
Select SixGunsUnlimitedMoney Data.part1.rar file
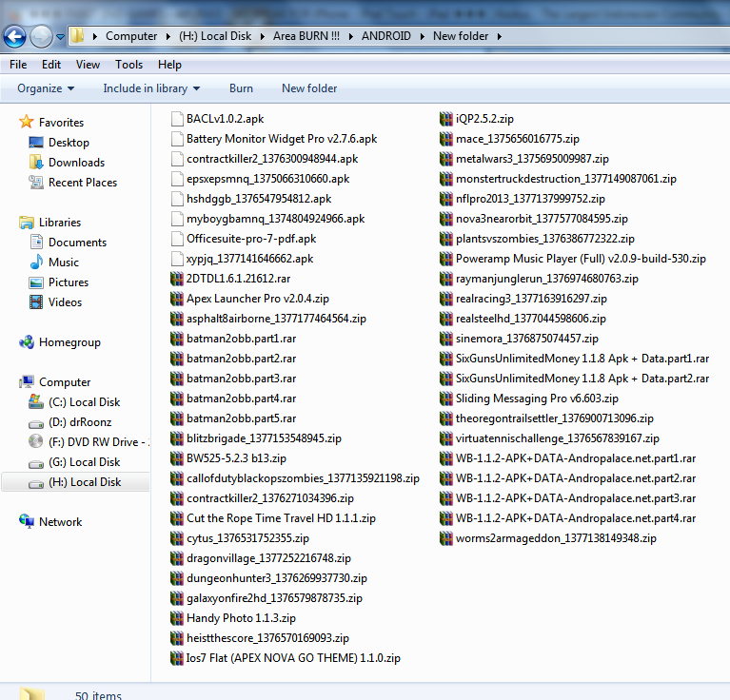(x=582, y=359)
